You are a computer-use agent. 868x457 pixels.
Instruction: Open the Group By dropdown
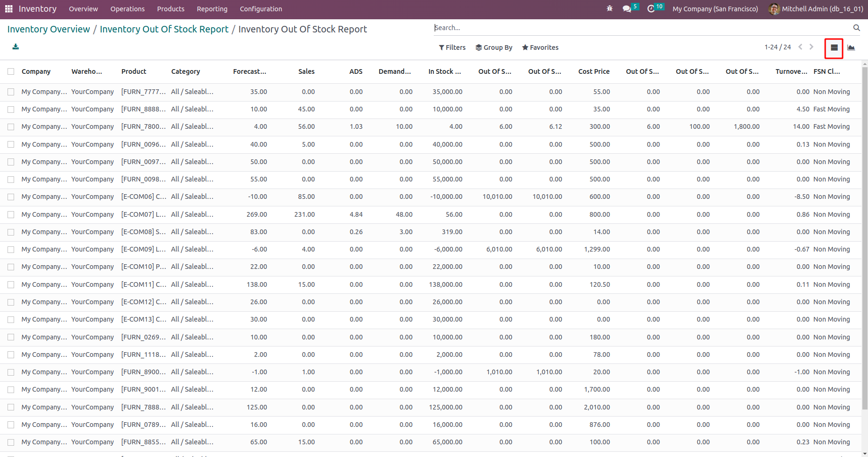point(494,47)
